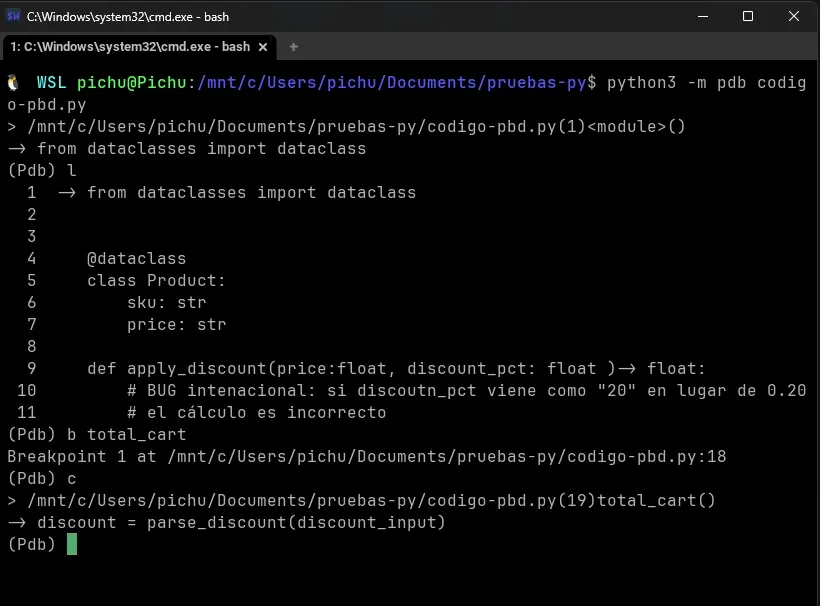Select the "1: cmd.exe - bash" tab
The image size is (820, 606).
[130, 47]
